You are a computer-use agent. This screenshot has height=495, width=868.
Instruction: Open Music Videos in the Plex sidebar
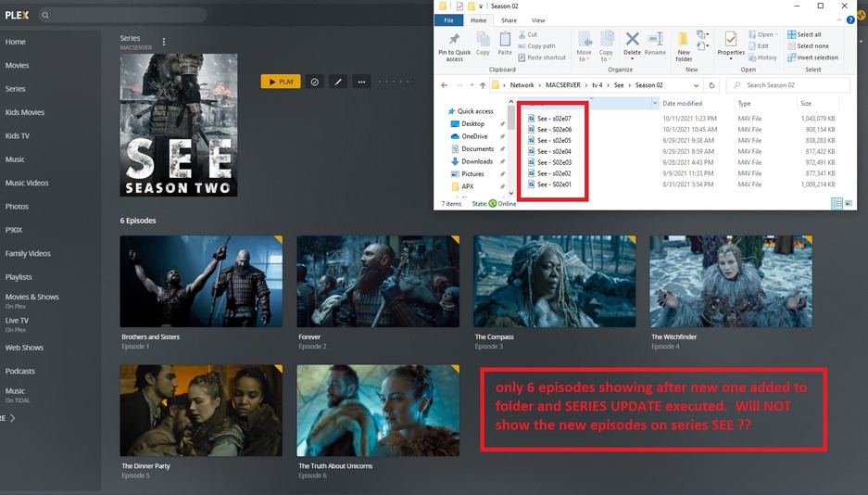27,183
